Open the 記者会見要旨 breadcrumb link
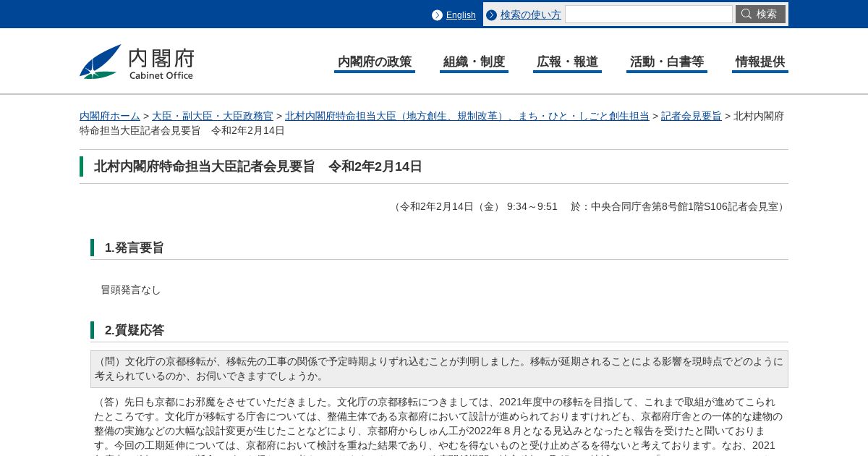The height and width of the screenshot is (456, 868). 692,116
